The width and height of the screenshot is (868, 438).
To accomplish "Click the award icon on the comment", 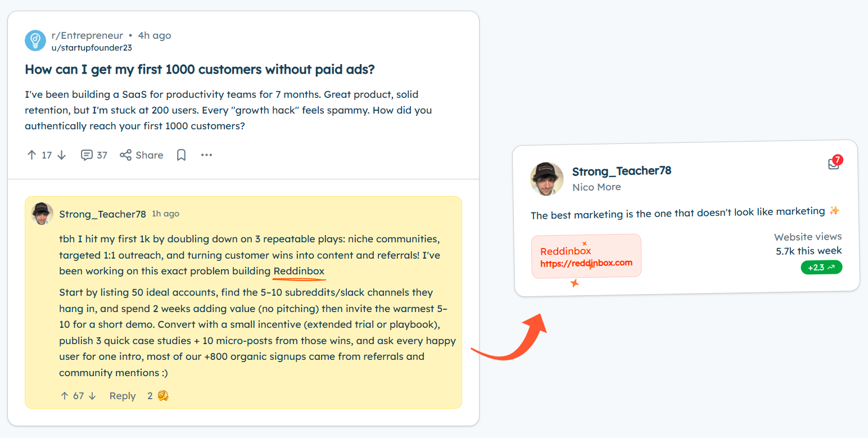I will coord(163,396).
